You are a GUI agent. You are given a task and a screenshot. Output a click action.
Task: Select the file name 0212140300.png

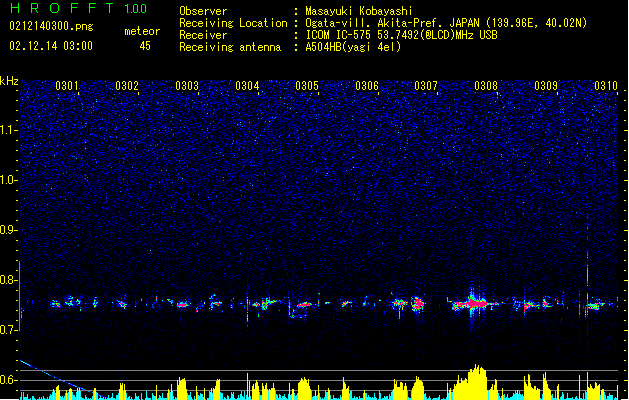51,26
